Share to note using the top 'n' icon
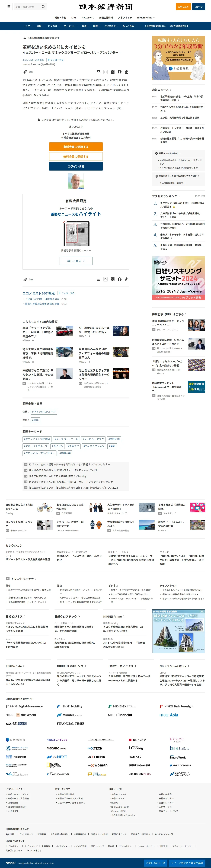The image size is (211, 868). pos(105,72)
